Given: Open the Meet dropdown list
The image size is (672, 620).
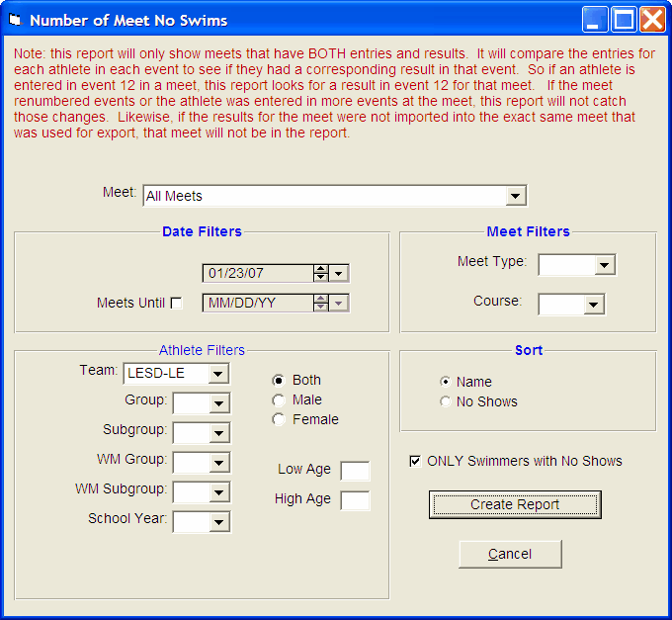Looking at the screenshot, I should (515, 196).
